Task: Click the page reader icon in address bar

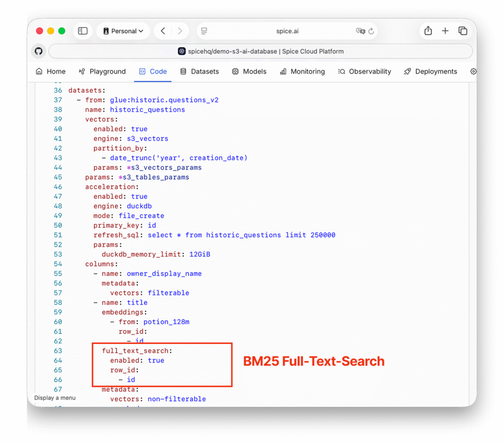Action: pyautogui.click(x=204, y=31)
